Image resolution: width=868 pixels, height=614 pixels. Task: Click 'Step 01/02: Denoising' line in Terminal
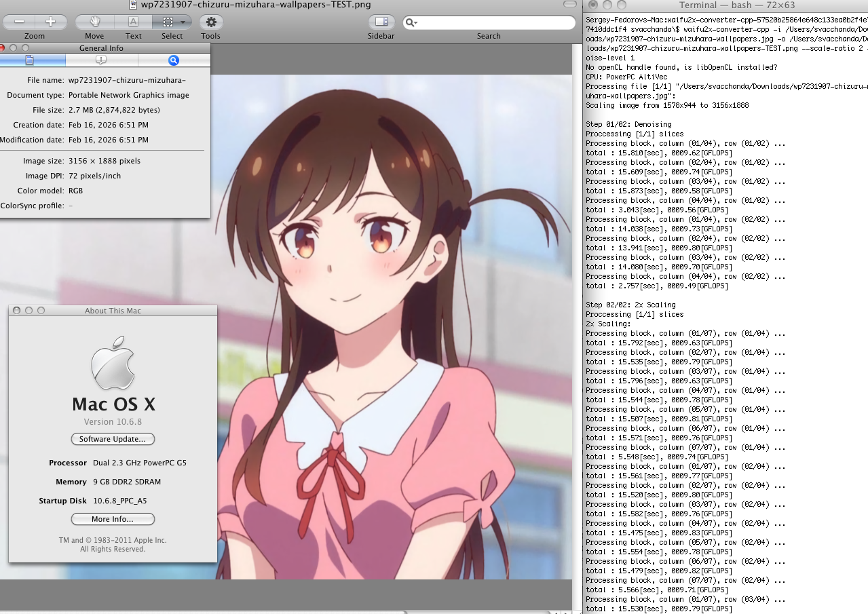628,124
